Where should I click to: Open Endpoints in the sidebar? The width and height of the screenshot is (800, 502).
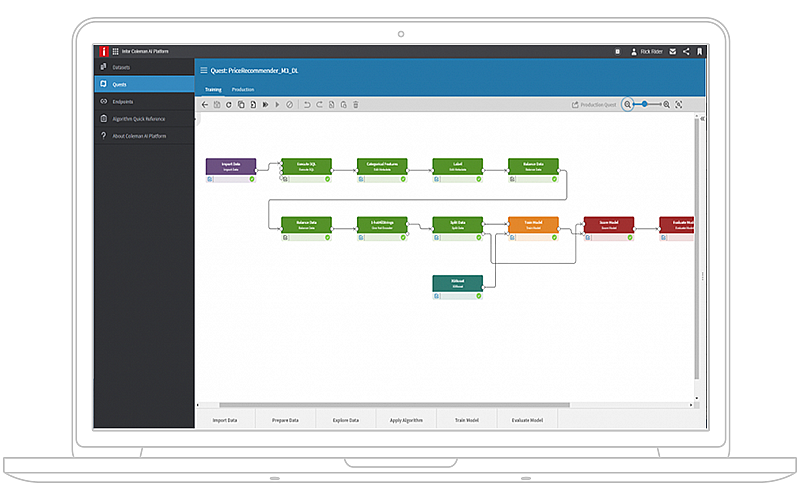click(x=144, y=102)
